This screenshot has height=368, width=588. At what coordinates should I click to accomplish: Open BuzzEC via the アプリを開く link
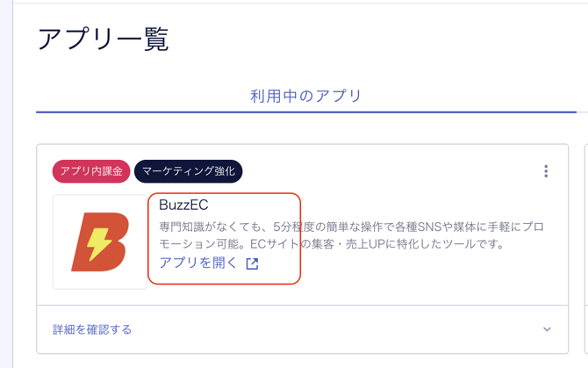(198, 263)
